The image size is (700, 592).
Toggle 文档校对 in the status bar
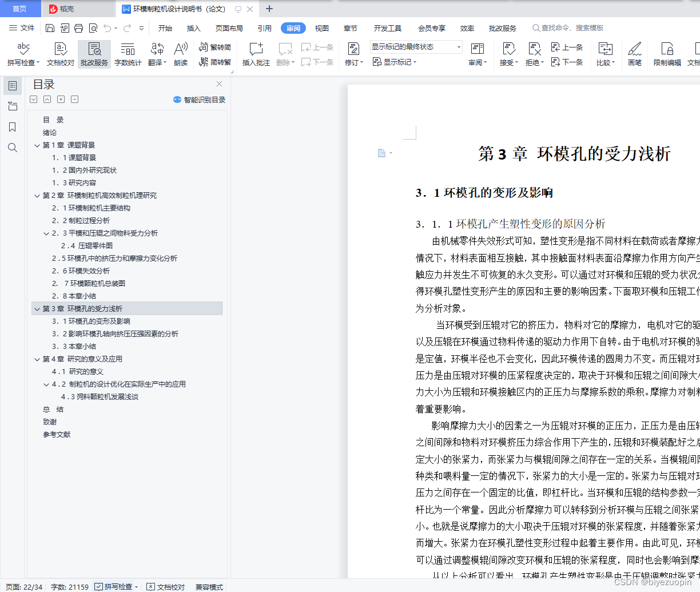166,587
